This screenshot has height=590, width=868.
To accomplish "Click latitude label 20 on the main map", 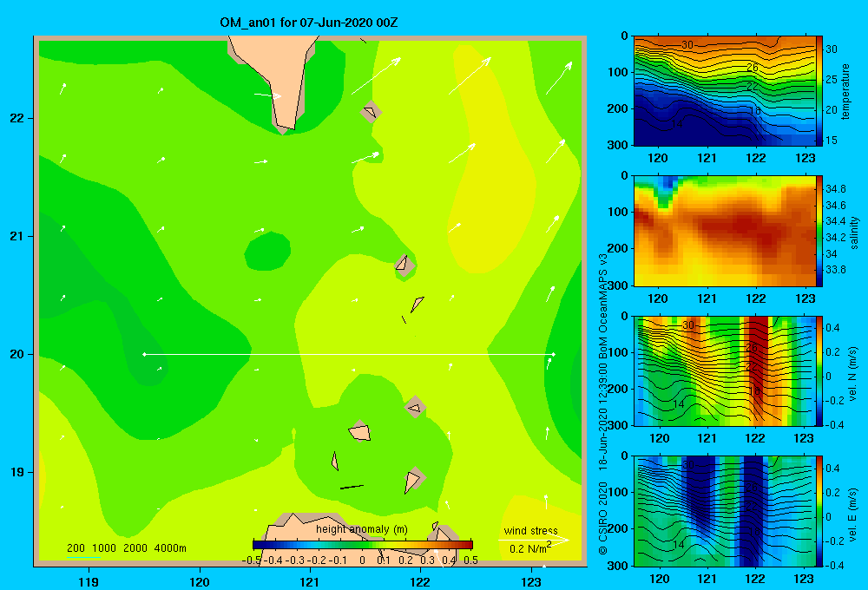I will [16, 354].
